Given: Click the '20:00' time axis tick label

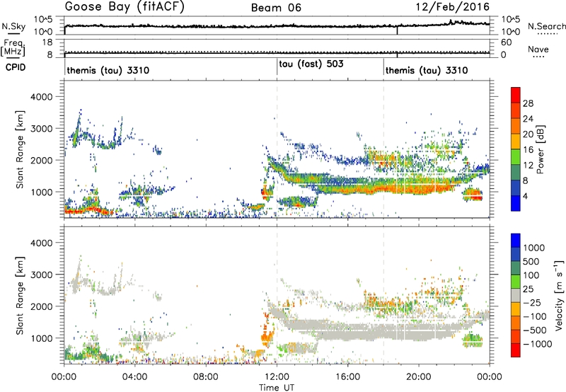Looking at the screenshot, I should click(418, 377).
